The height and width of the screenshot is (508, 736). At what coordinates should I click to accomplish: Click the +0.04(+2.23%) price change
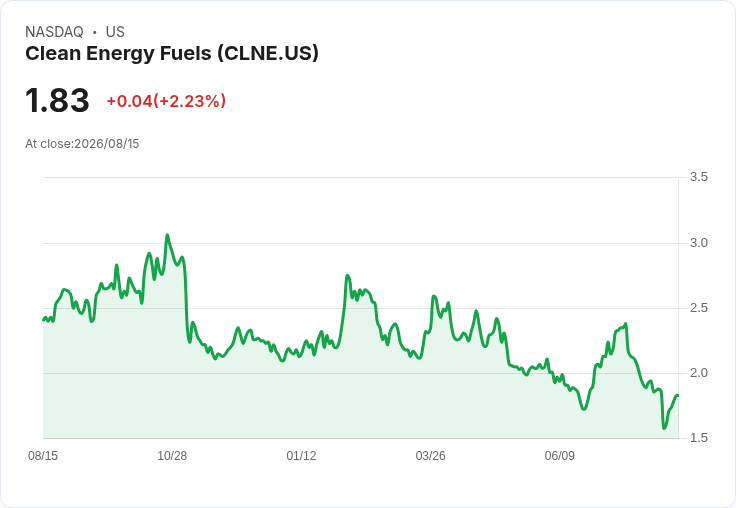point(166,101)
